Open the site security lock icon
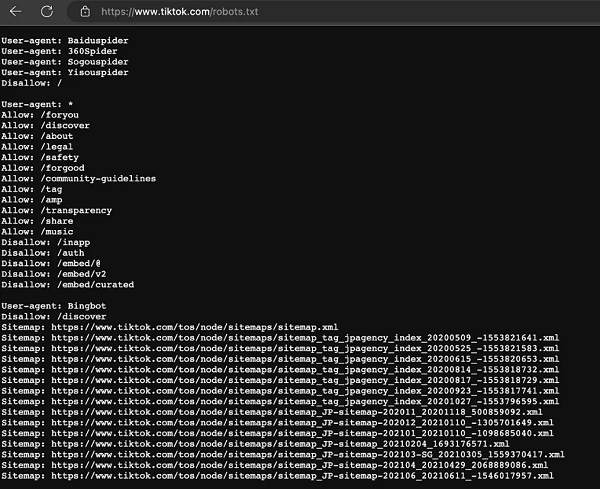 [x=85, y=11]
